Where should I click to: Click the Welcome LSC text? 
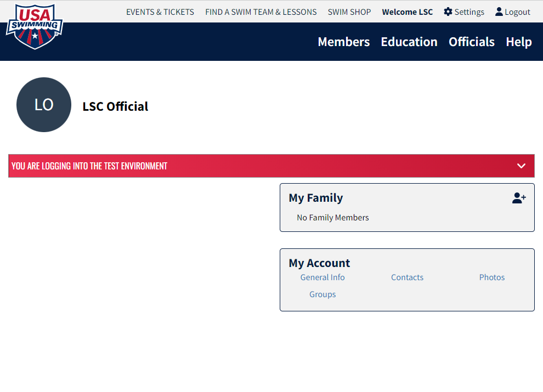point(407,12)
